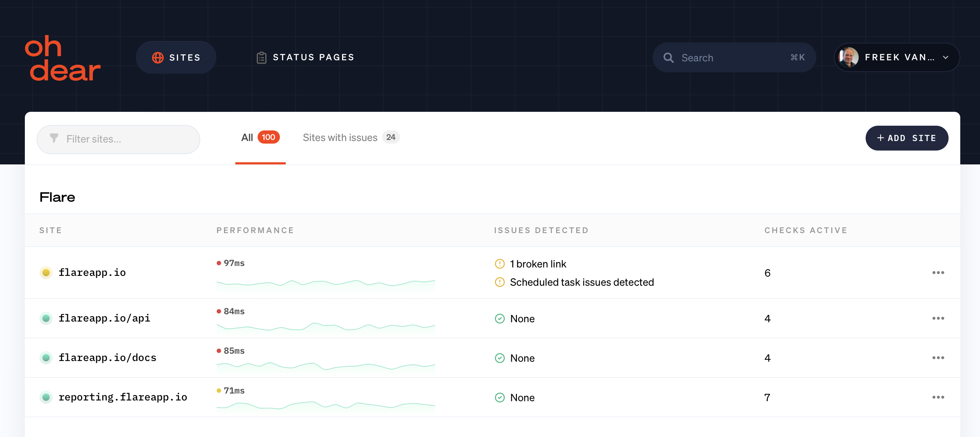Switch to Sites with issues tab
This screenshot has height=437, width=980.
tap(351, 138)
